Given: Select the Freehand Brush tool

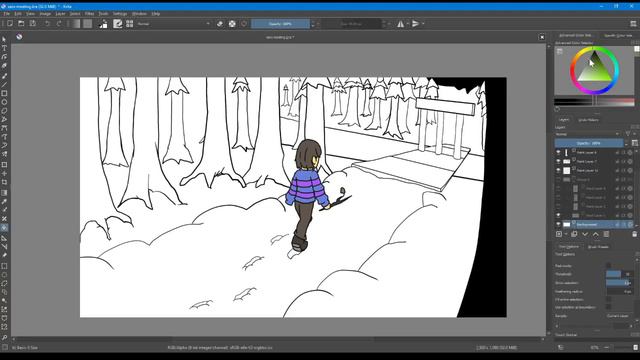Looking at the screenshot, I should [x=4, y=76].
